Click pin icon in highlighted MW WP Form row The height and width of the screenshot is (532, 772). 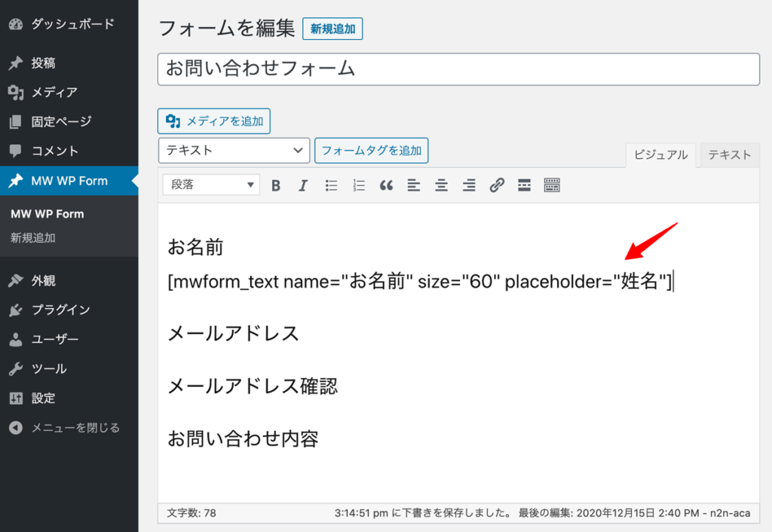(x=16, y=181)
